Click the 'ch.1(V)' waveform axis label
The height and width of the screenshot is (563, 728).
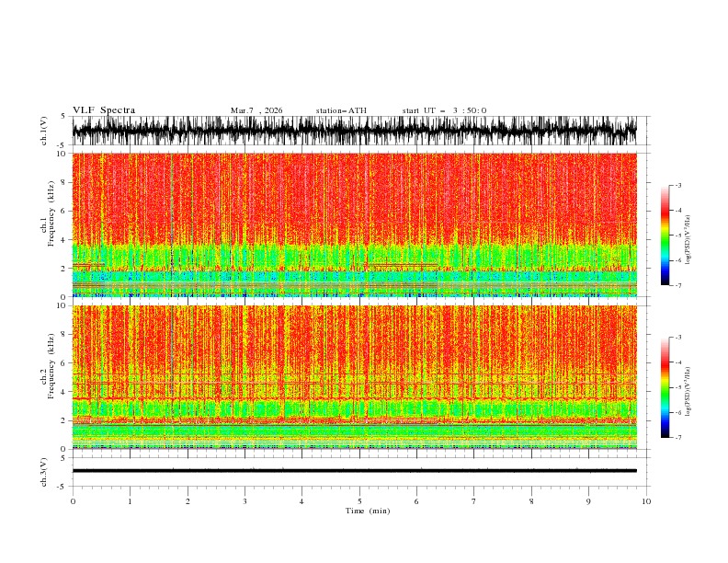click(x=44, y=131)
